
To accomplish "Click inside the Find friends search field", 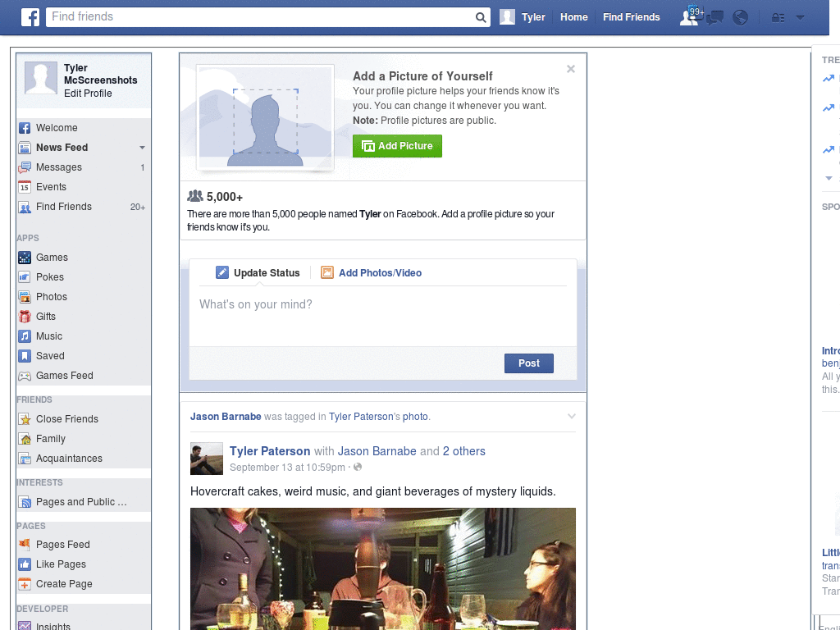I will tap(260, 17).
